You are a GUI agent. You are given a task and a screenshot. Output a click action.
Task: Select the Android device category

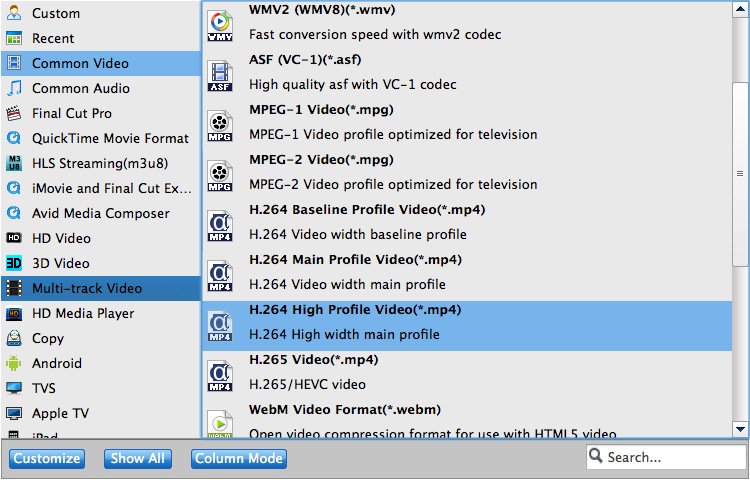pyautogui.click(x=100, y=363)
